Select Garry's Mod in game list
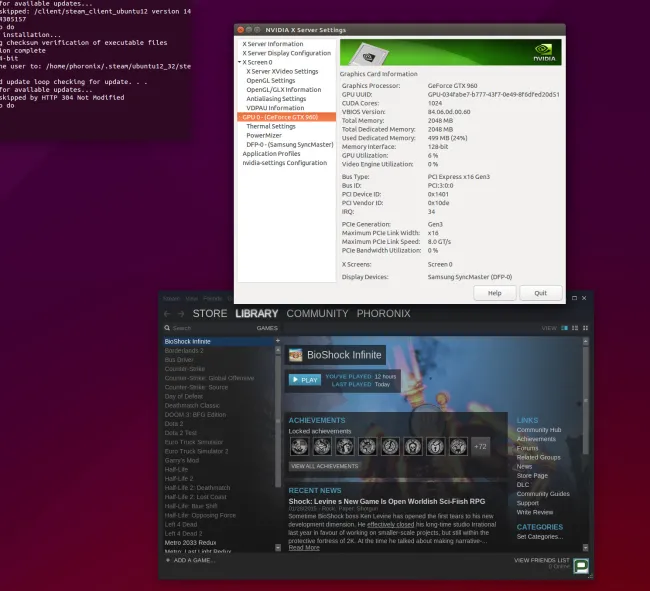The height and width of the screenshot is (591, 650). (x=182, y=460)
